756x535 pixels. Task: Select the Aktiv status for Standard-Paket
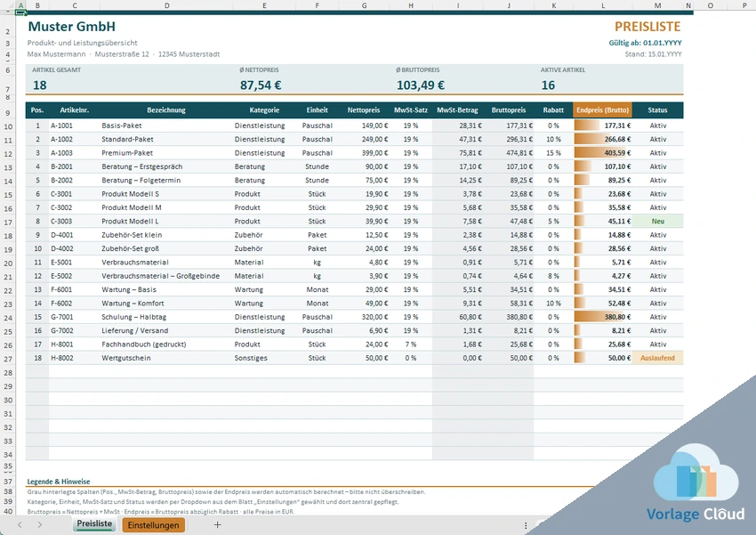(x=657, y=139)
